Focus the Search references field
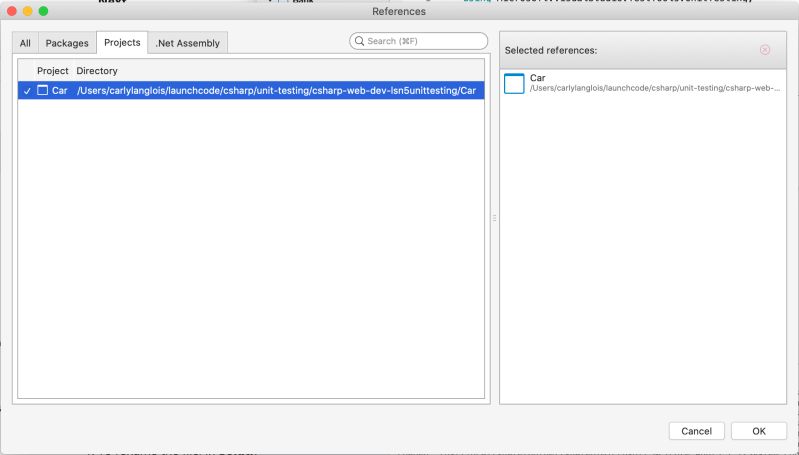The height and width of the screenshot is (455, 799). (418, 41)
